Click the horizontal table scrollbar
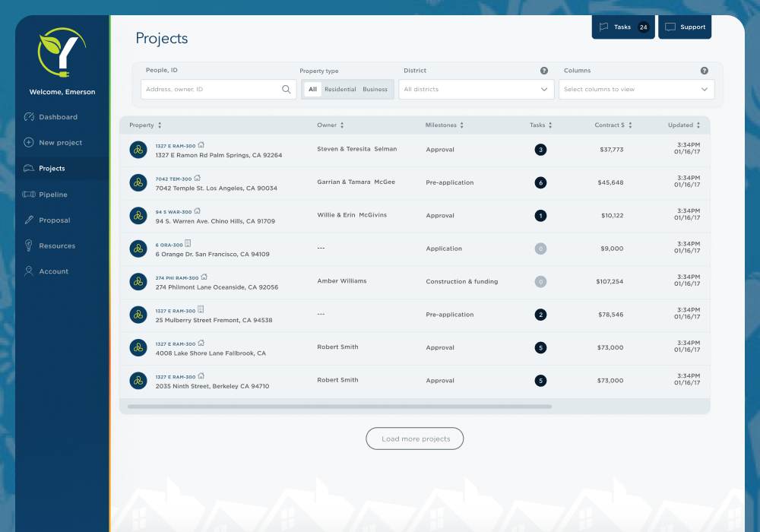 340,407
